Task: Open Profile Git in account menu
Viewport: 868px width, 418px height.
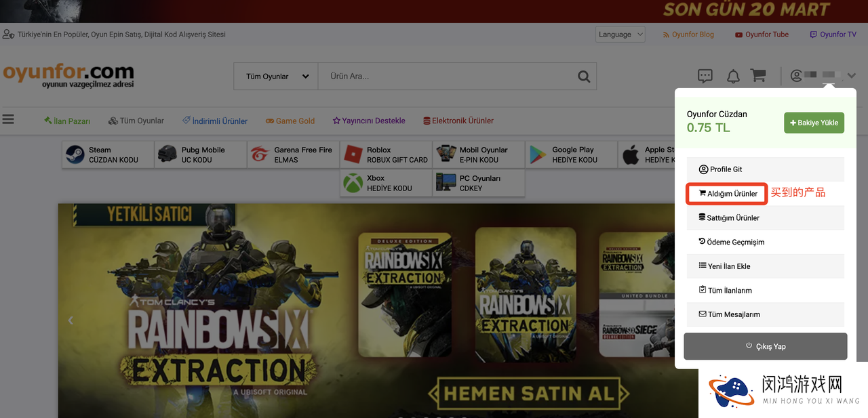Action: point(766,169)
